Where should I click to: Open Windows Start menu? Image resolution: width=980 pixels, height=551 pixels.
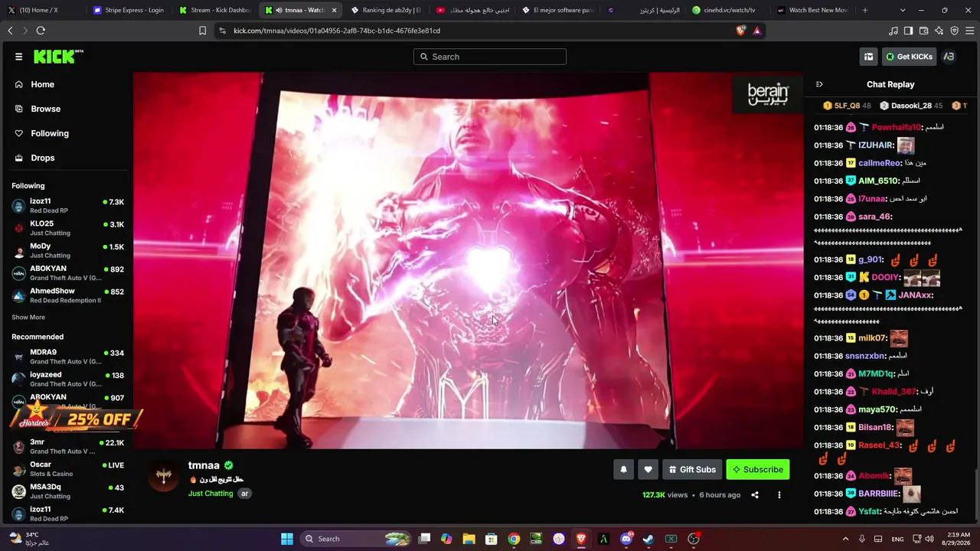point(287,539)
